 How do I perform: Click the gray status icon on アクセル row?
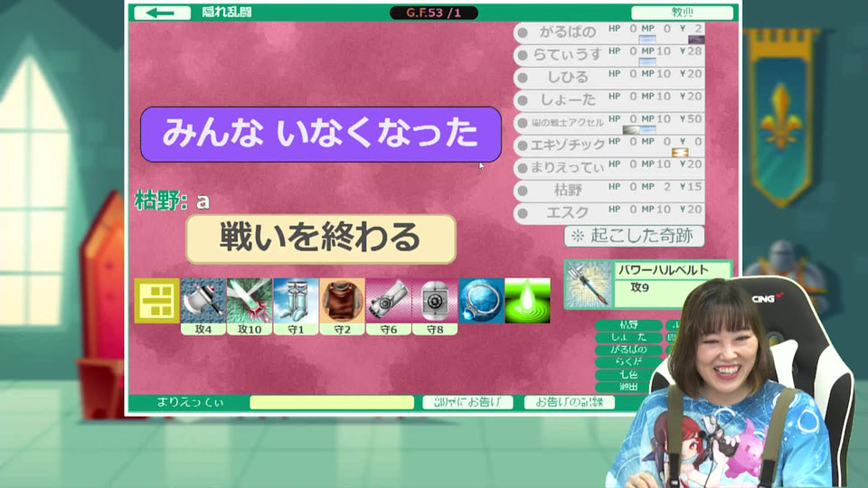click(x=631, y=130)
